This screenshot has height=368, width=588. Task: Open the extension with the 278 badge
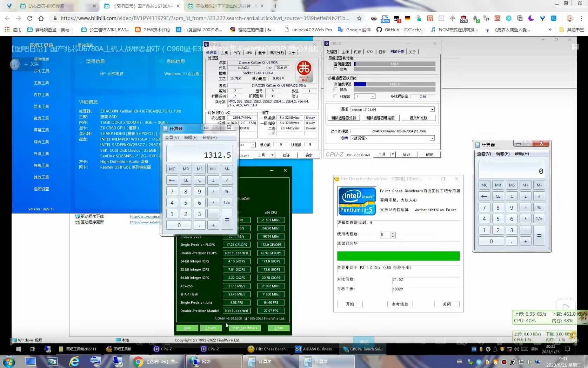[x=464, y=19]
